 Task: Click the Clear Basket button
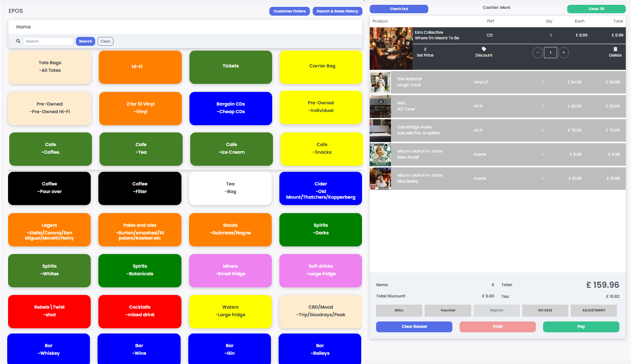[414, 327]
